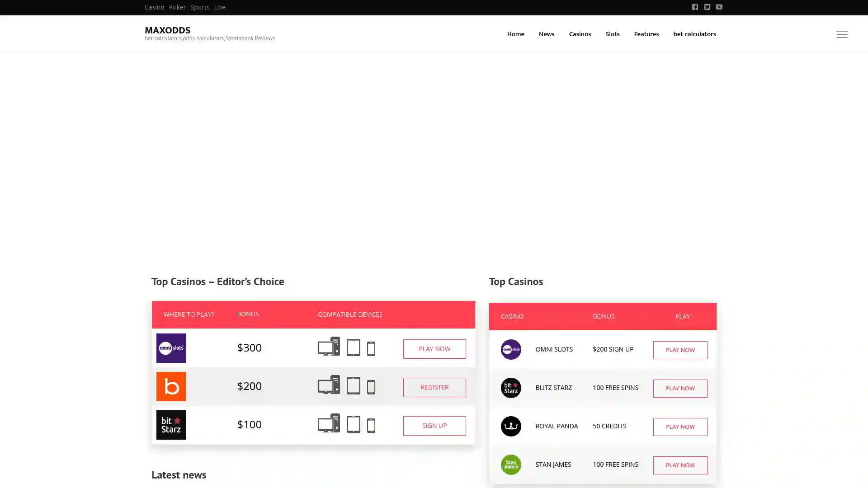Click the SIGN UP button for $100 bonus

click(x=434, y=426)
